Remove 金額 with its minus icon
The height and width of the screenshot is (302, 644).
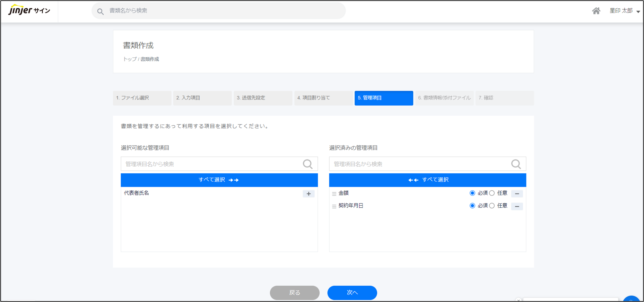[517, 194]
